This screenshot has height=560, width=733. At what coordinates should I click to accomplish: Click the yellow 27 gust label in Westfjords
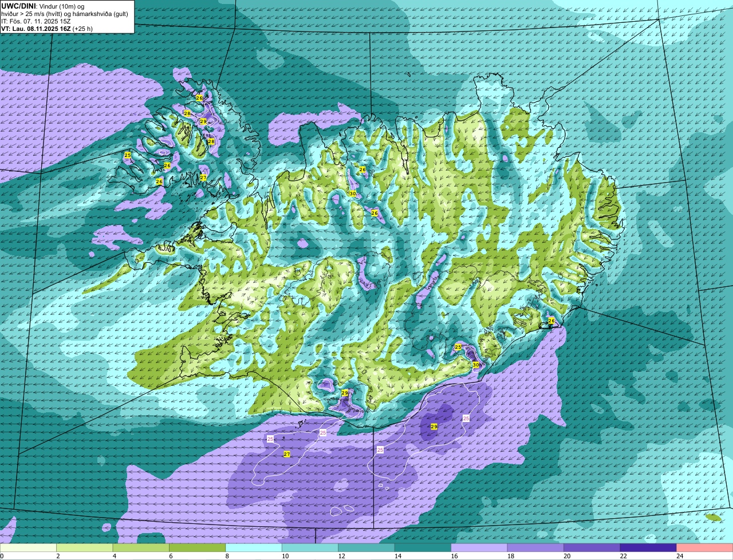click(x=203, y=178)
